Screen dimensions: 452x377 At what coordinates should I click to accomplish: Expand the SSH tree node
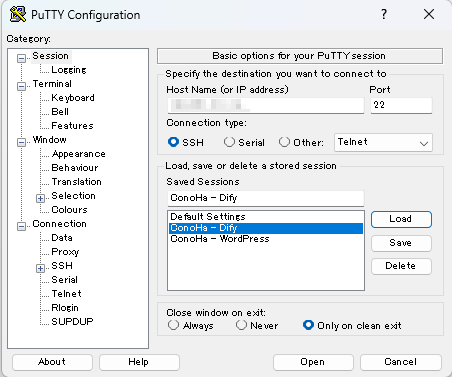coord(40,268)
